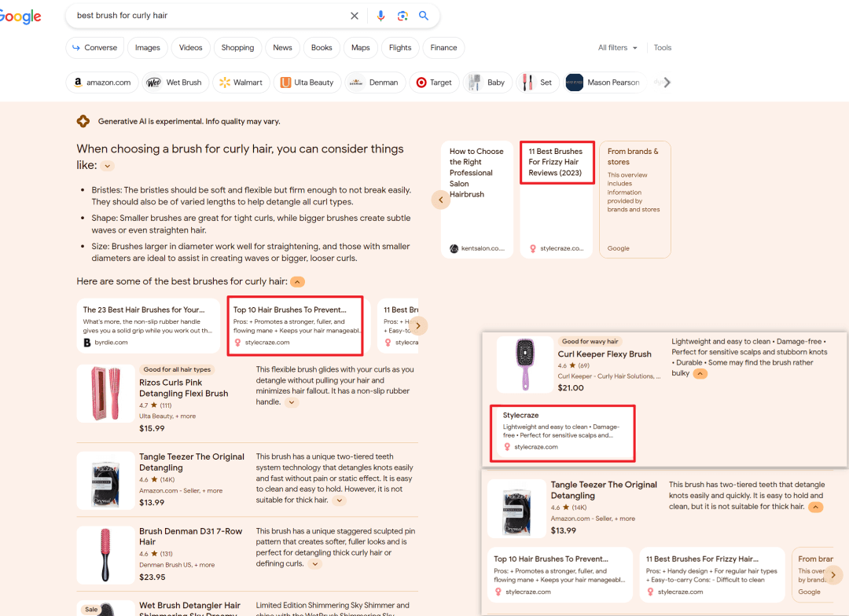Collapse Tangle Teezer description in right panel
Image resolution: width=849 pixels, height=616 pixels.
[x=815, y=508]
